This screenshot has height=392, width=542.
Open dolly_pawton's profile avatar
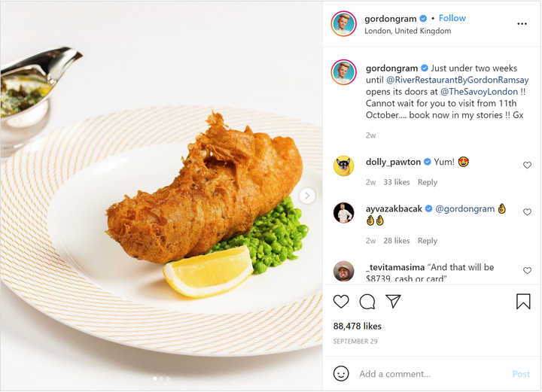(x=344, y=166)
